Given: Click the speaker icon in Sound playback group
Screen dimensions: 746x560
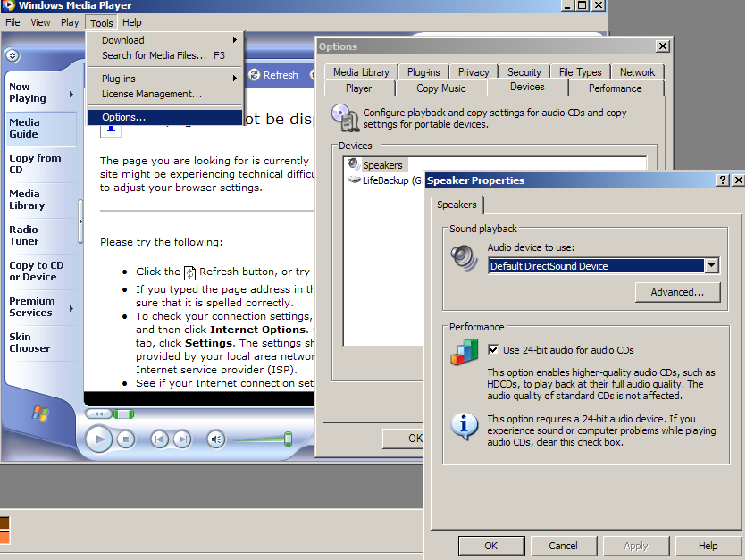Looking at the screenshot, I should pyautogui.click(x=464, y=257).
